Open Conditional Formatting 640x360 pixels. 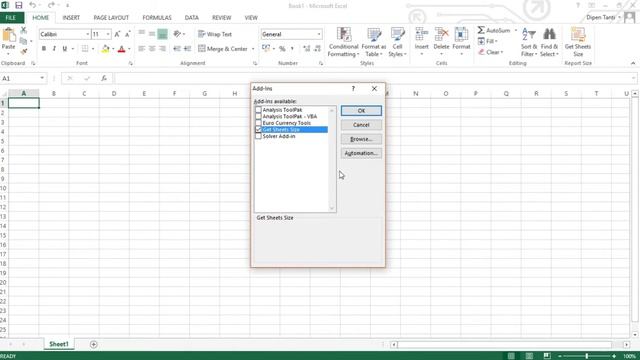point(343,42)
